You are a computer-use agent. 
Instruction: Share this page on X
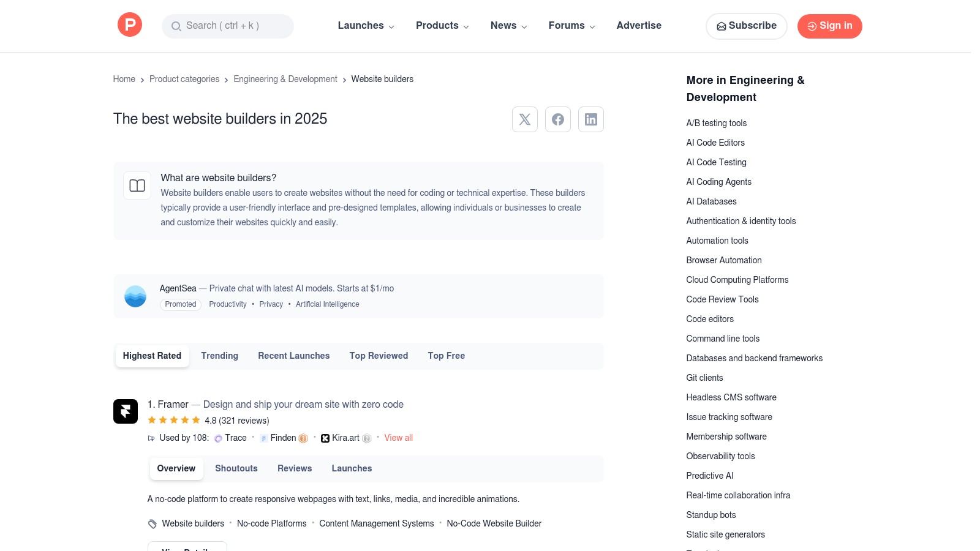pyautogui.click(x=525, y=119)
